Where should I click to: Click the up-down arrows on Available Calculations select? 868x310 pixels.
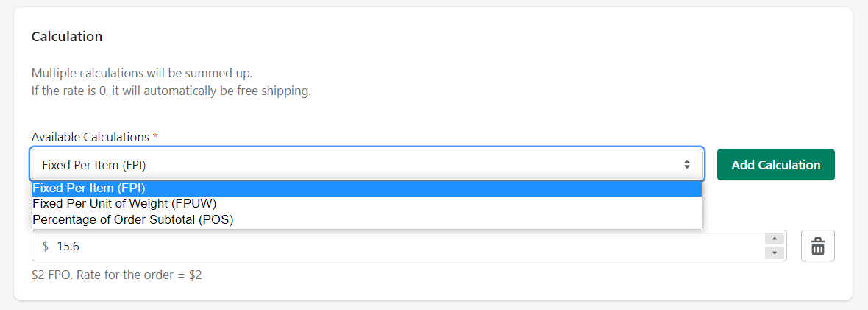[686, 164]
